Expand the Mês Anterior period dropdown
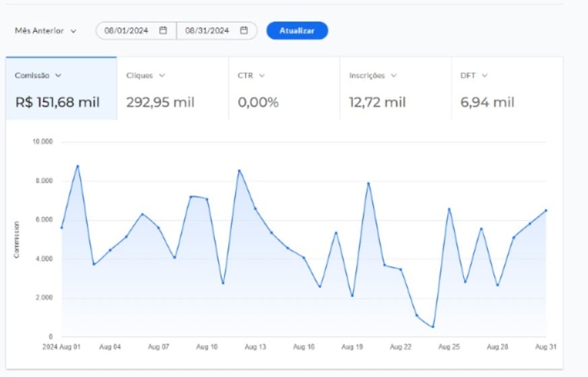Image resolution: width=588 pixels, height=377 pixels. (x=45, y=31)
